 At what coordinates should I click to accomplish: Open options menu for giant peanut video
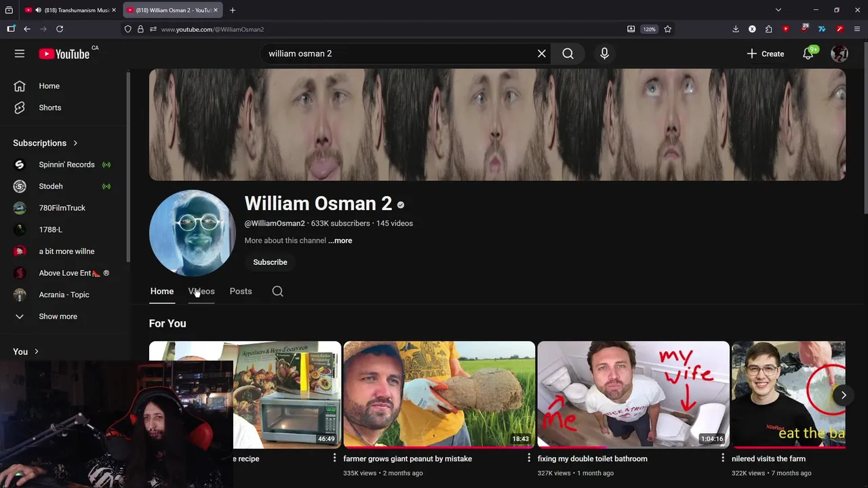[x=529, y=459]
